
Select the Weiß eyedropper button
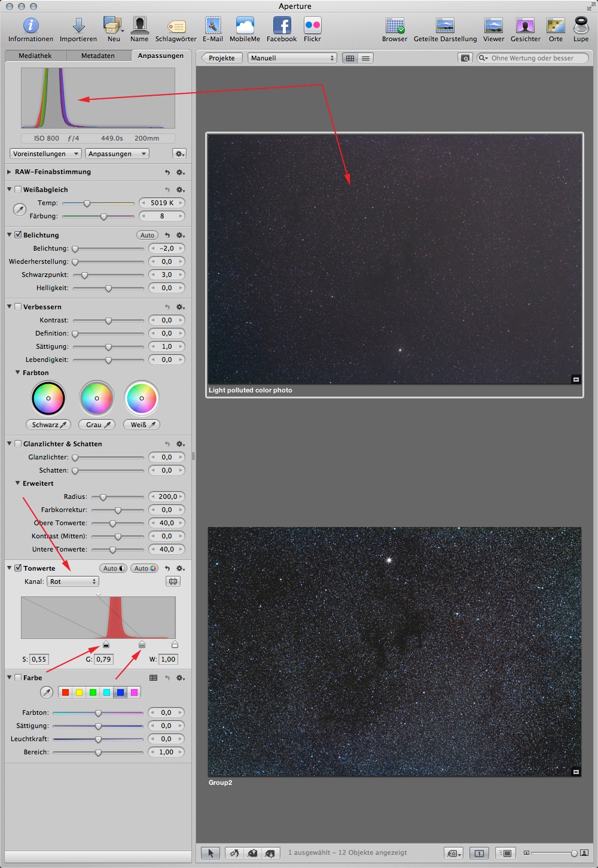[x=142, y=425]
